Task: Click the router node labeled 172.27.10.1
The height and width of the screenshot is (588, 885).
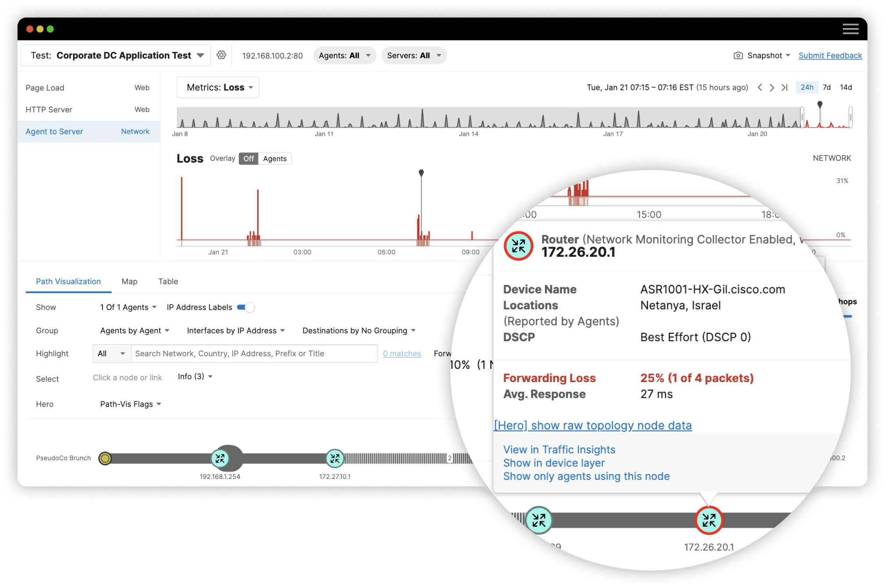Action: coord(335,458)
